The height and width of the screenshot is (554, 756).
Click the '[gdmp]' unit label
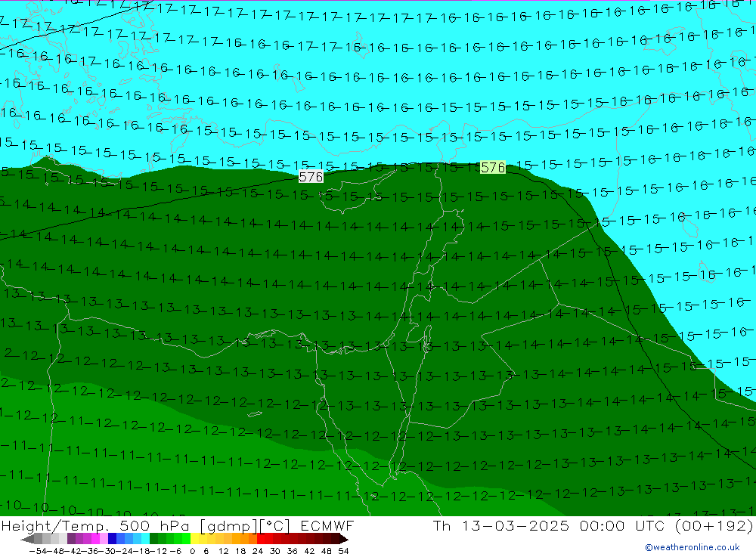(229, 525)
